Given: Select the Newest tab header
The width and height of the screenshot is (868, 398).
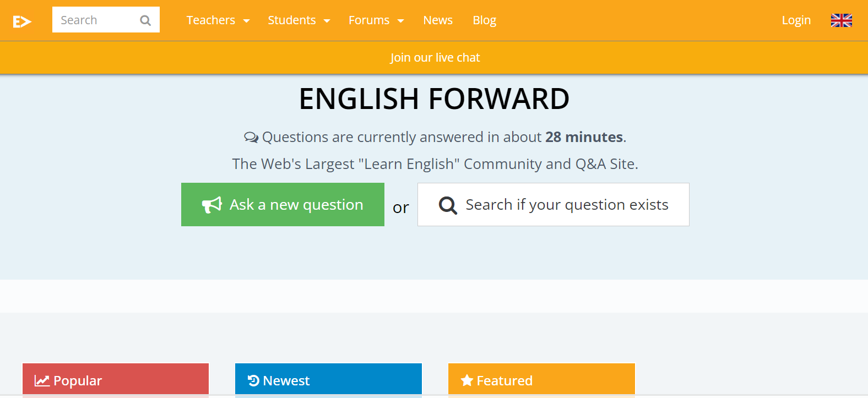Looking at the screenshot, I should pos(328,379).
